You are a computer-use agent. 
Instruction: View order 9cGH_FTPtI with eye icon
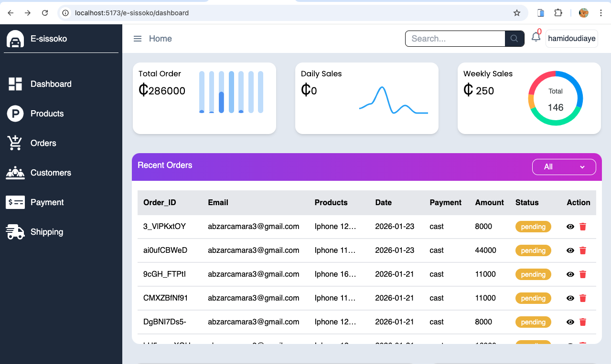(570, 274)
